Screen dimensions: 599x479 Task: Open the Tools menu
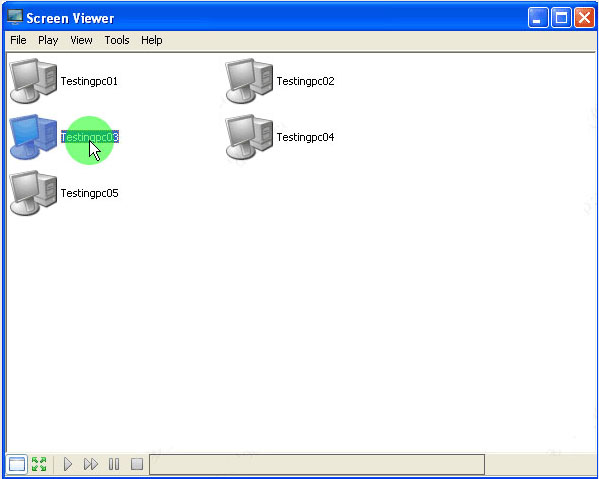coord(117,40)
